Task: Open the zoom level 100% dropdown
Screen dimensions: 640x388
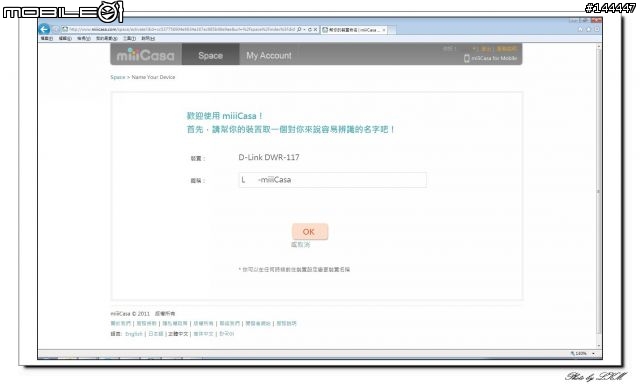Action: coord(593,353)
